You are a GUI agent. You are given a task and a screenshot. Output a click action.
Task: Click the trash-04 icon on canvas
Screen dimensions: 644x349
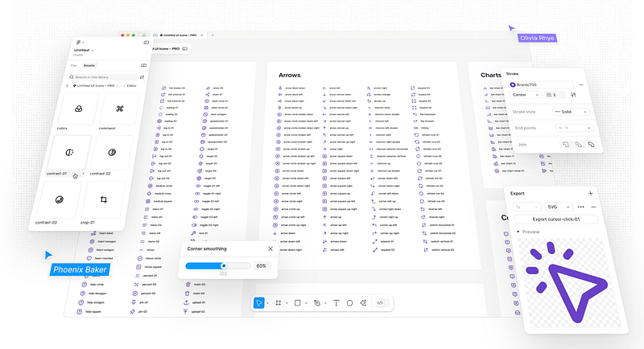188,294
